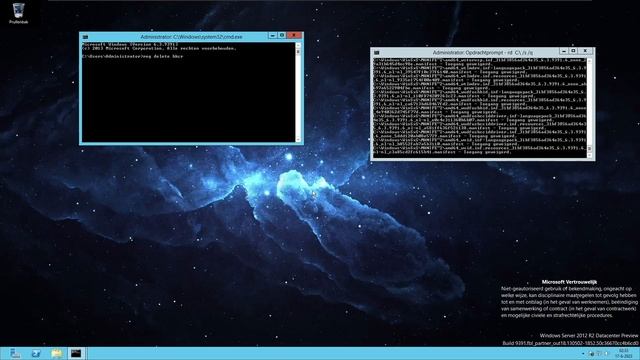Image resolution: width=640 pixels, height=360 pixels.
Task: Click the Opdrachtprompt scrollbar up arrow
Action: coord(589,61)
